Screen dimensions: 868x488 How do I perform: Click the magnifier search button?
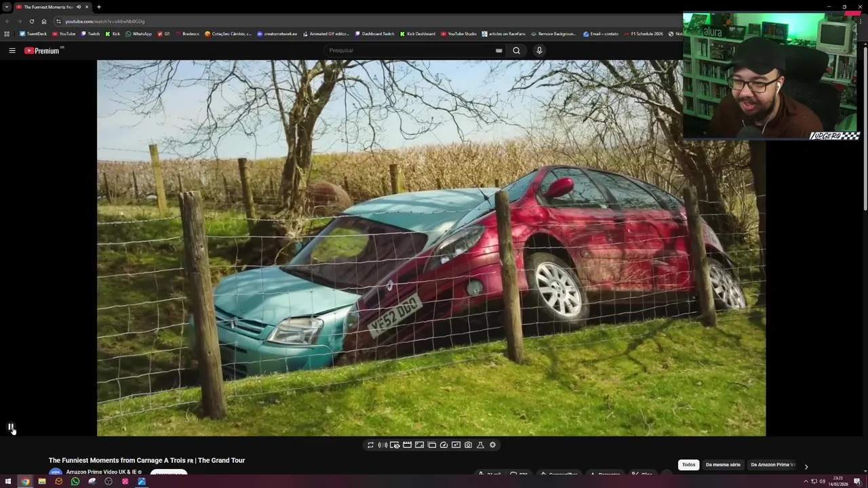[516, 50]
